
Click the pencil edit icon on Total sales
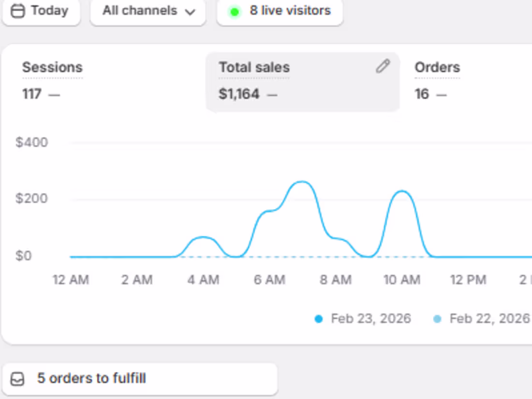coord(383,66)
